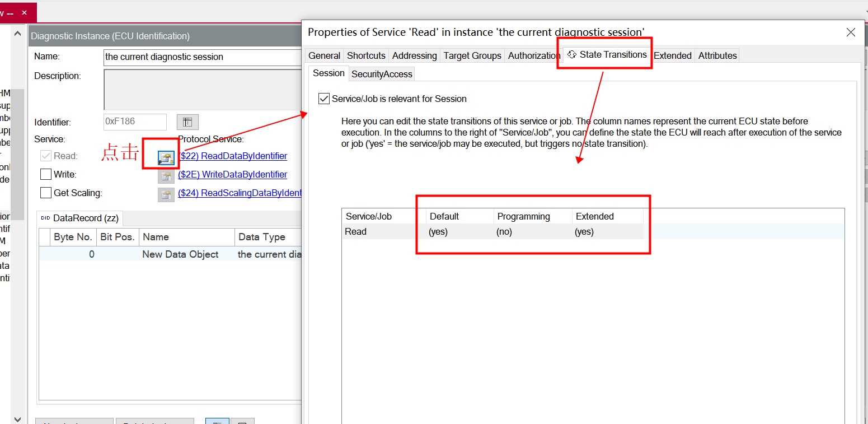Image resolution: width=868 pixels, height=424 pixels.
Task: Open the Shortcuts tab
Action: coord(366,55)
